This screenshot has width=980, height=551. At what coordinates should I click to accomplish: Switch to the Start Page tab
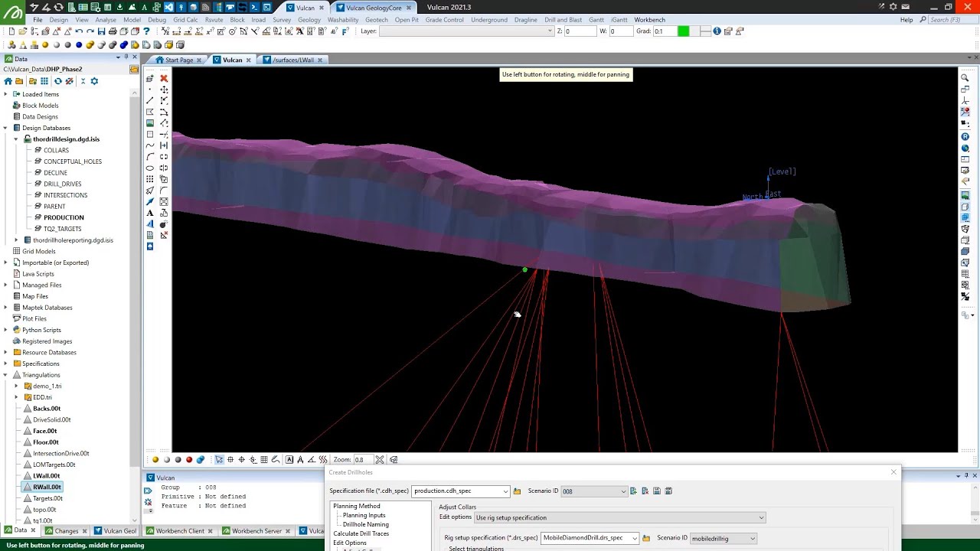pyautogui.click(x=179, y=60)
